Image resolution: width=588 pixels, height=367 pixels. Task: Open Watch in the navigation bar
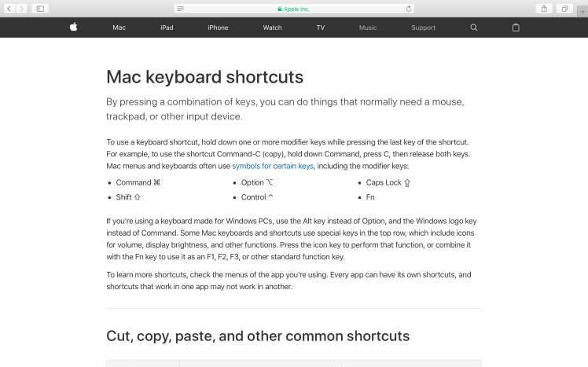tap(272, 28)
